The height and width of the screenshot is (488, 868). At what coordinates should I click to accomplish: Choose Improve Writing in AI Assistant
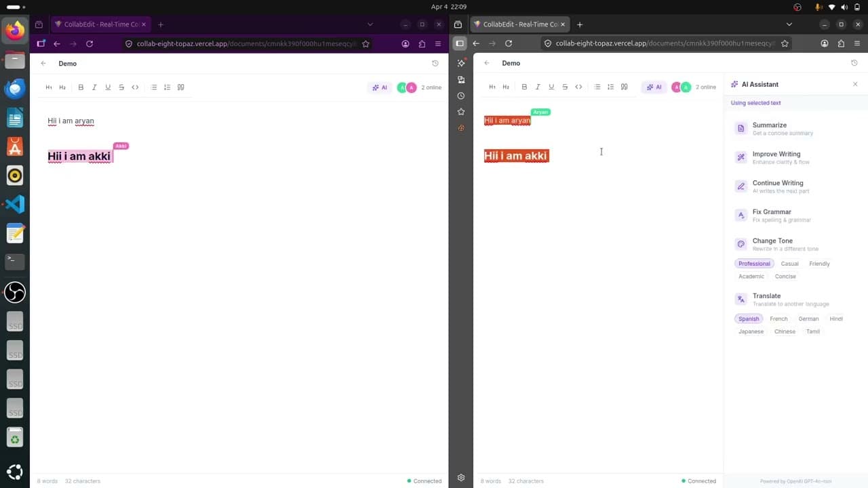795,158
